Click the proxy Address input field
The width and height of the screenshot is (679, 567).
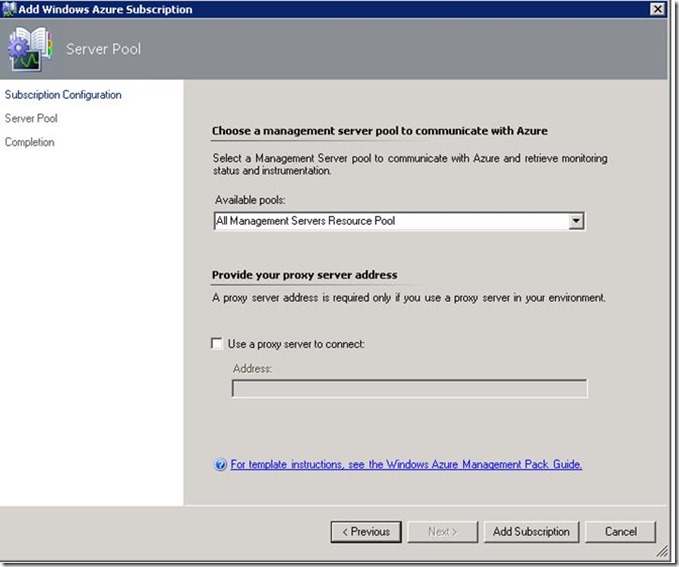pos(410,389)
